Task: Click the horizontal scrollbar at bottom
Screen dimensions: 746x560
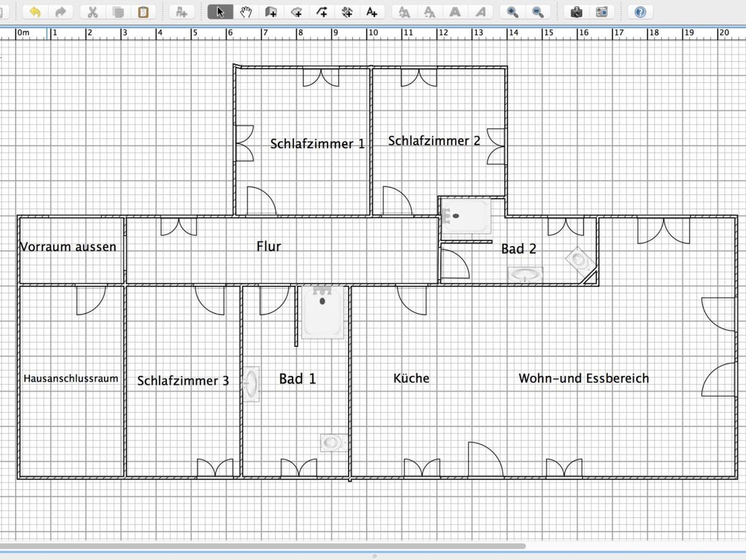Action: click(x=262, y=546)
